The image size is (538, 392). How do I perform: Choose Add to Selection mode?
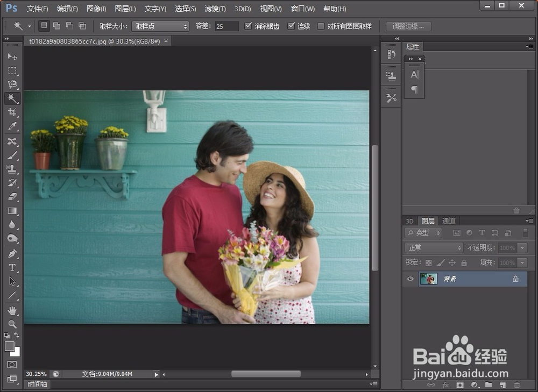pos(56,26)
